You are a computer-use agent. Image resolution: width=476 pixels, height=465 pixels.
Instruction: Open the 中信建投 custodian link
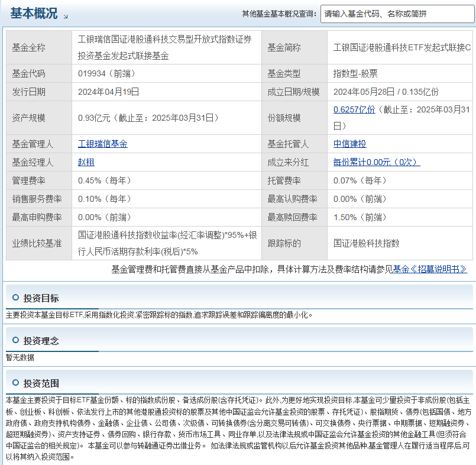tap(349, 144)
